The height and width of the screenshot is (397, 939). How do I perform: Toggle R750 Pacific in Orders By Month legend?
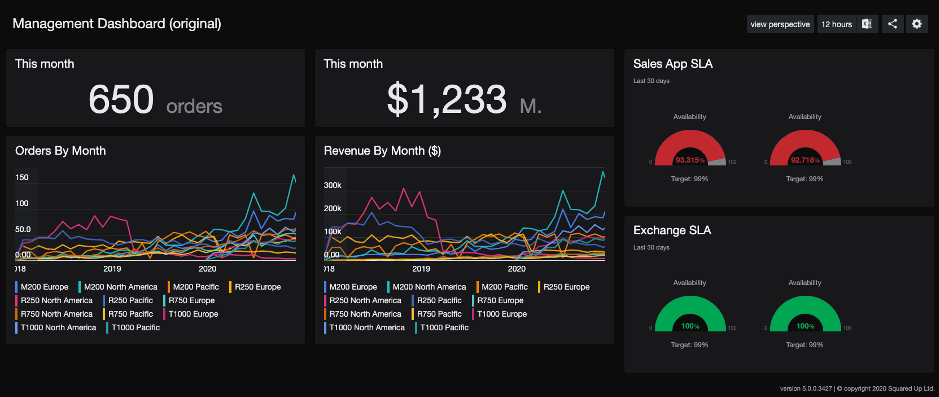(128, 314)
